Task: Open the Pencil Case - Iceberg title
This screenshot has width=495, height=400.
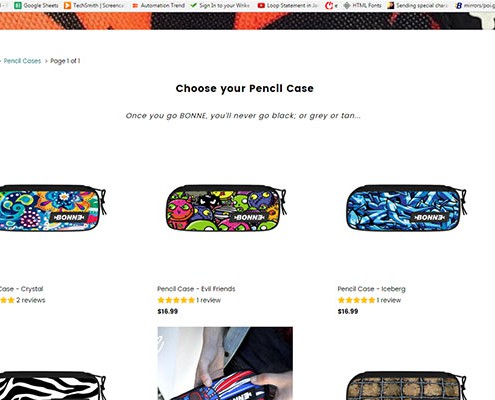Action: coord(371,289)
